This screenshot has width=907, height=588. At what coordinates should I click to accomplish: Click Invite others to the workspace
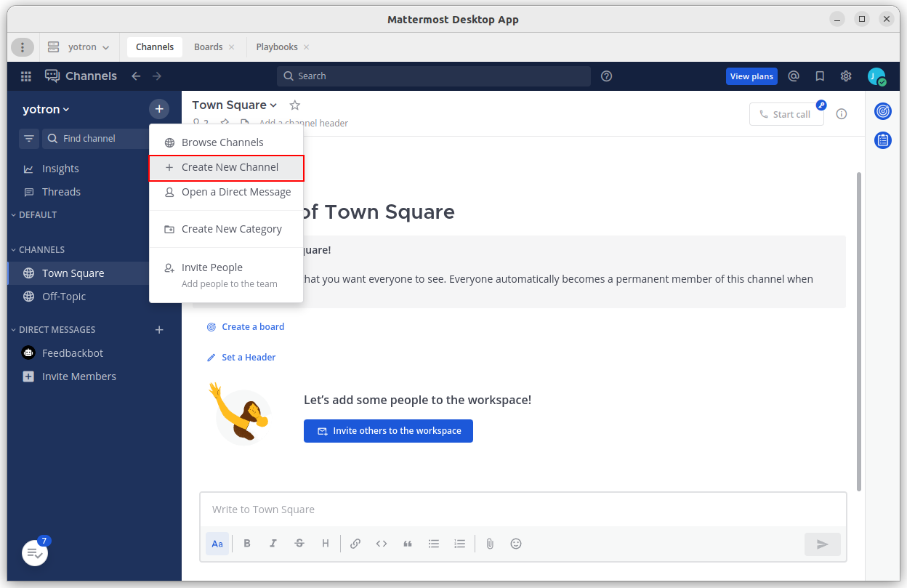pyautogui.click(x=388, y=431)
